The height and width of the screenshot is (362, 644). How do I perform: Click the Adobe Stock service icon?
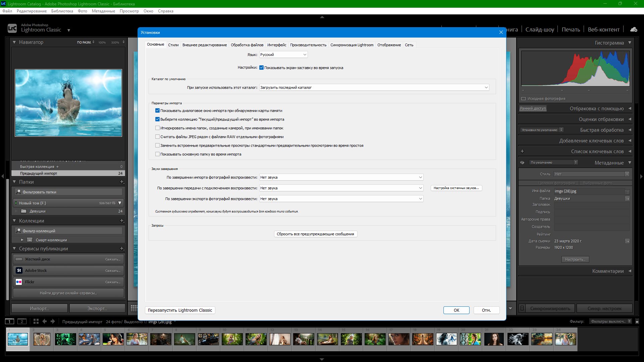(x=19, y=270)
